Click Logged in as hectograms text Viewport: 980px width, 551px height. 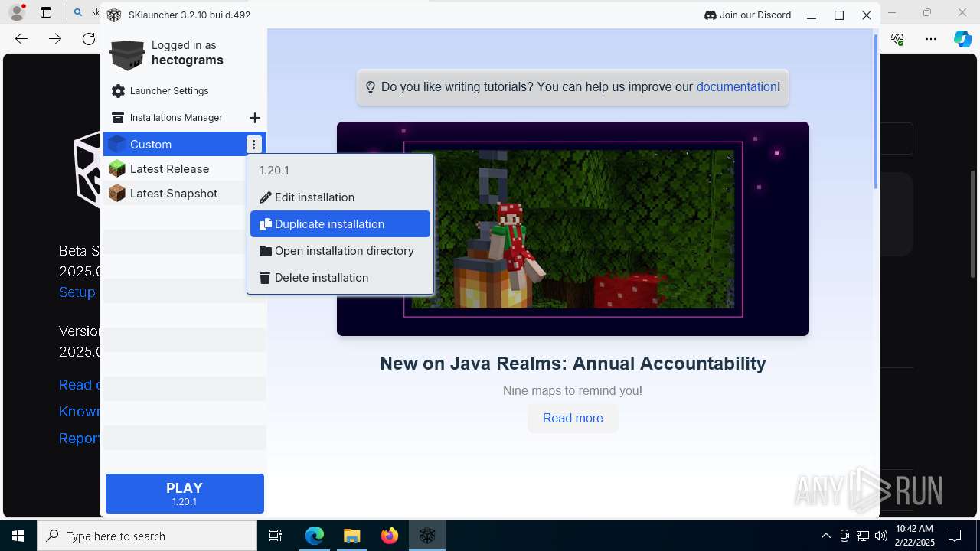188,53
